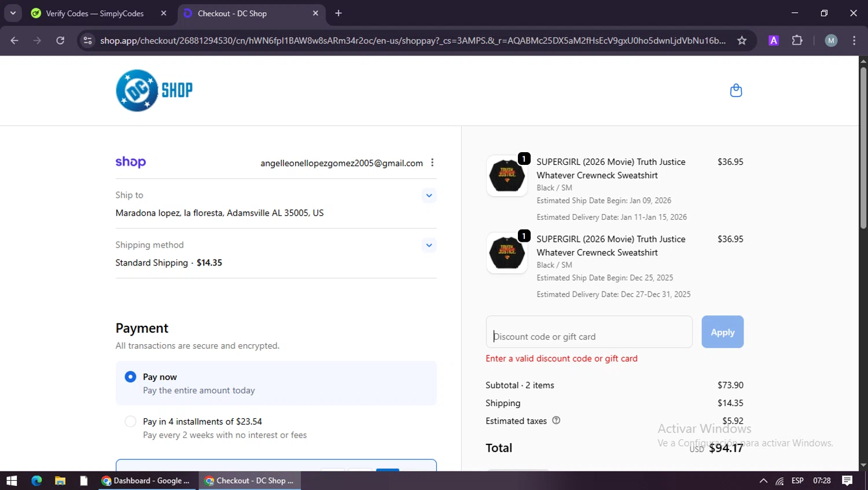Click Estimated Delivery Date: Jan 11-Jan 15, 2026
The width and height of the screenshot is (868, 490).
pos(612,218)
